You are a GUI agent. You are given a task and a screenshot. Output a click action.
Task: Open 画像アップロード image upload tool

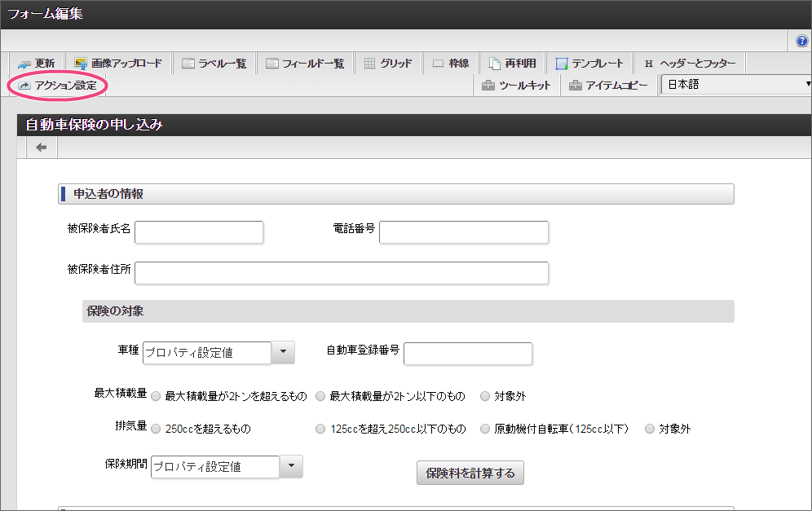[118, 64]
